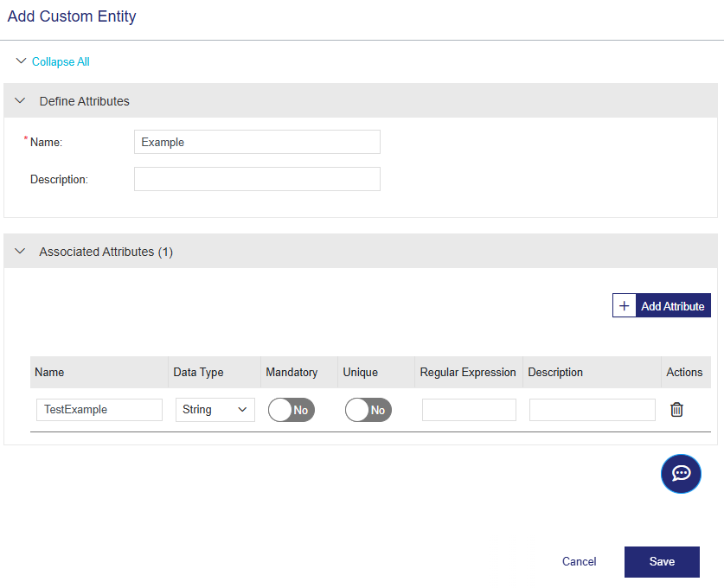Focus the entity Description input in Define Attributes
The width and height of the screenshot is (724, 588).
tap(257, 179)
